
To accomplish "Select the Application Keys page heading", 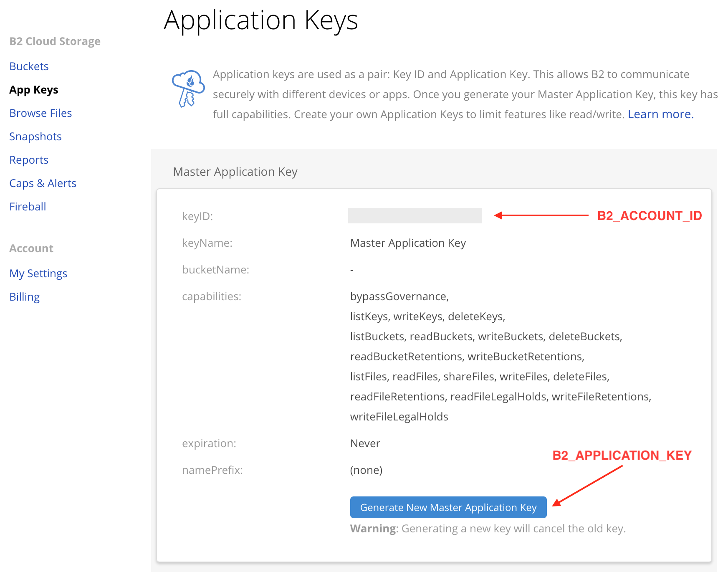I will pos(261,20).
